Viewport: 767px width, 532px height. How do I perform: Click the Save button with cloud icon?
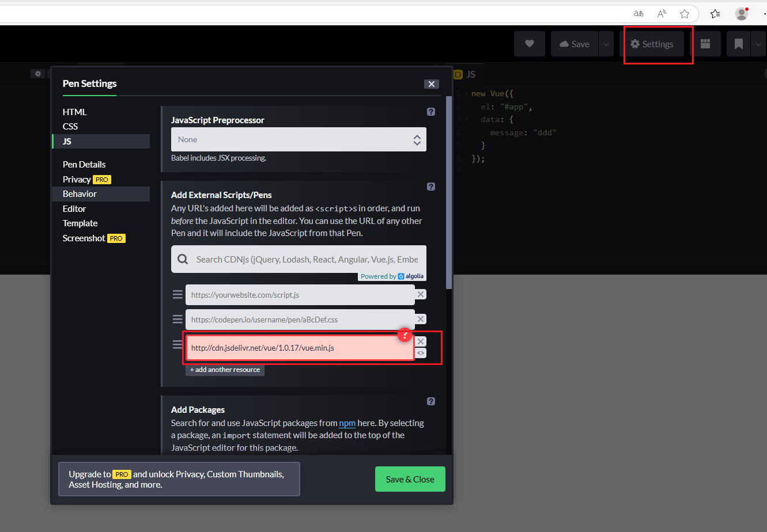pos(575,44)
